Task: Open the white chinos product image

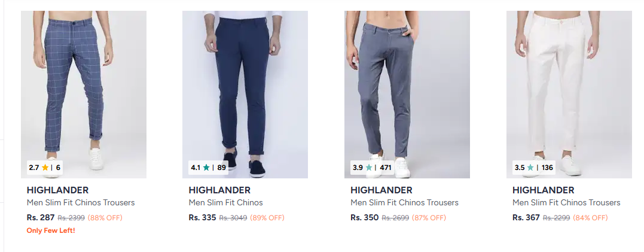Action: [x=569, y=94]
